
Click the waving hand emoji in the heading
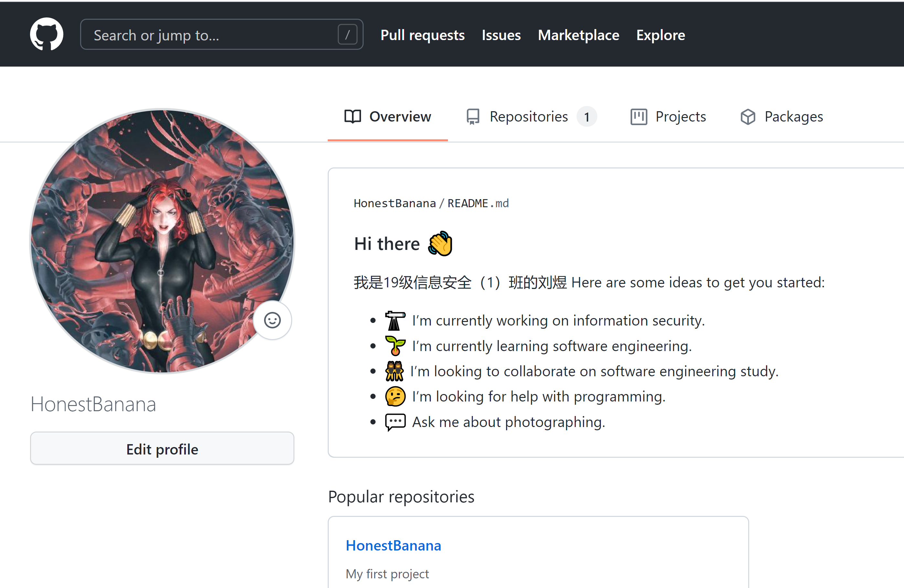click(441, 244)
